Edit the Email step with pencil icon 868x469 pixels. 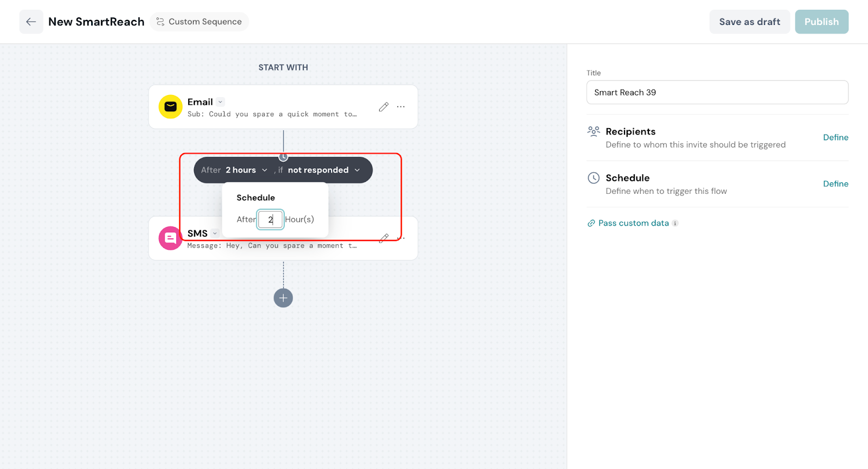[384, 107]
